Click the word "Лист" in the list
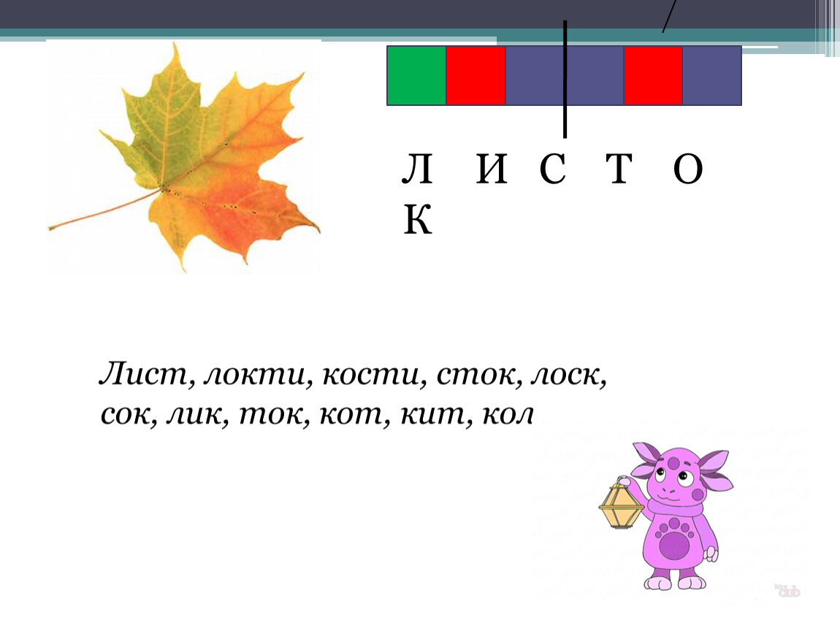Screen dimensions: 840x631 coord(145,376)
